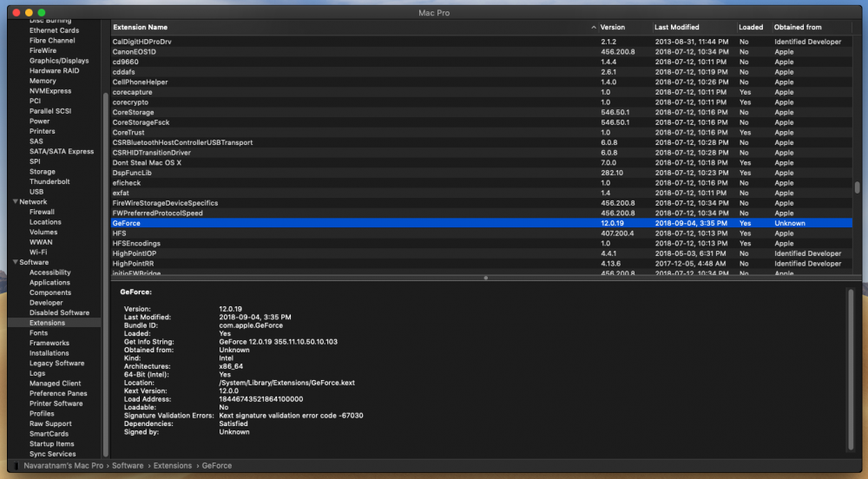
Task: Select USB in sidebar
Action: [36, 192]
